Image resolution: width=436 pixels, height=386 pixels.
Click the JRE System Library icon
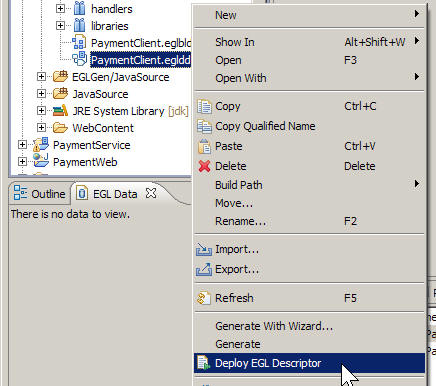pos(60,111)
